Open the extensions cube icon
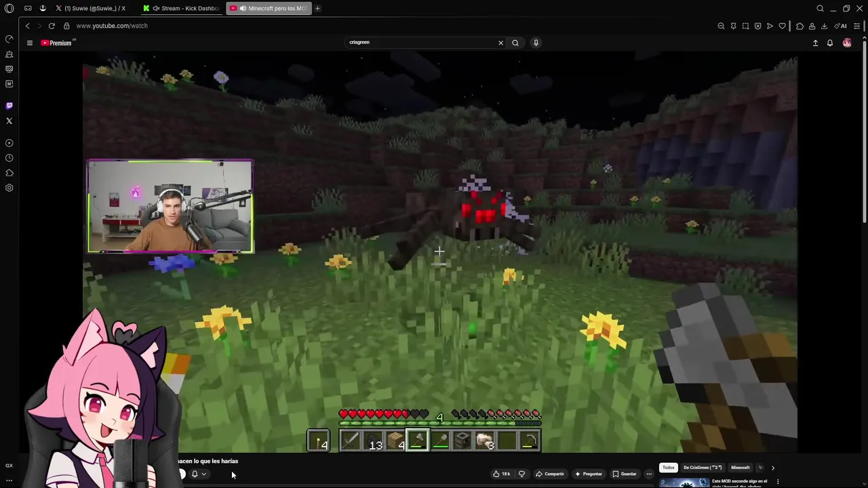The image size is (868, 488). [x=800, y=26]
